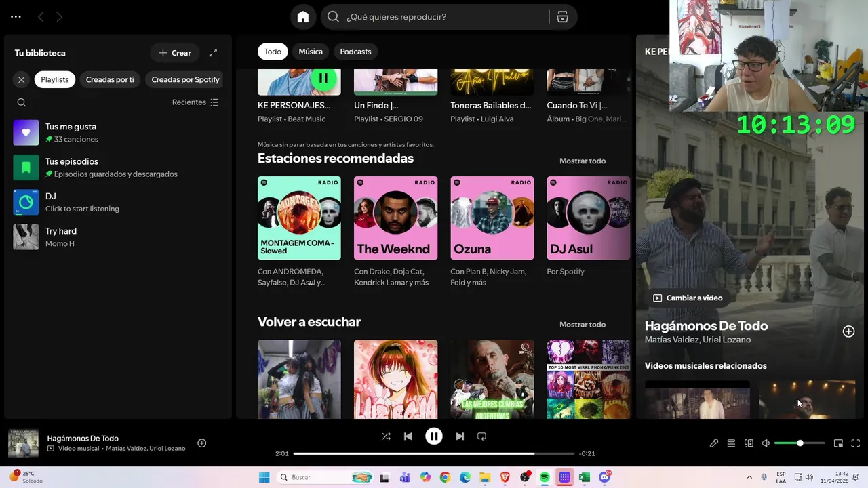Open weather widget showing 25°C Soleado
Viewport: 868px width, 488px height.
(27, 477)
